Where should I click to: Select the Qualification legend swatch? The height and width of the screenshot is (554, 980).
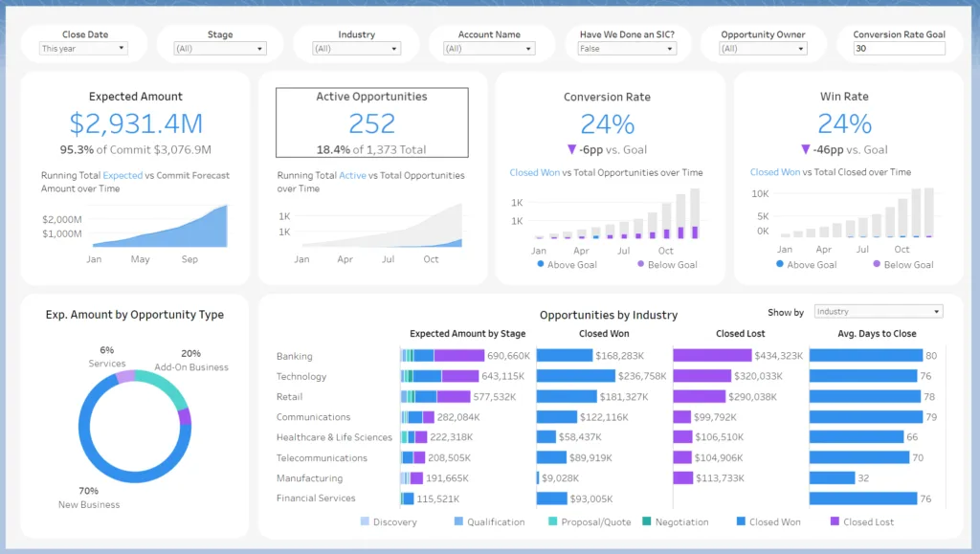[x=458, y=521]
